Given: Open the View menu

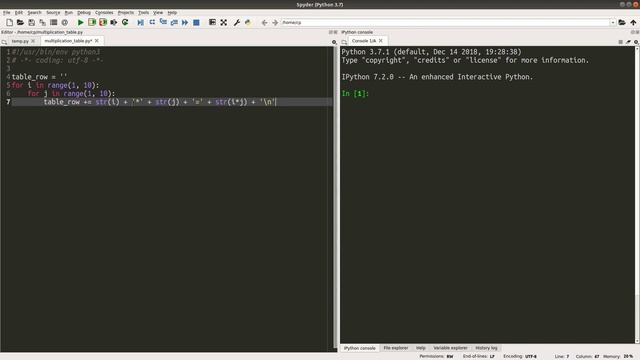Looking at the screenshot, I should (x=158, y=13).
